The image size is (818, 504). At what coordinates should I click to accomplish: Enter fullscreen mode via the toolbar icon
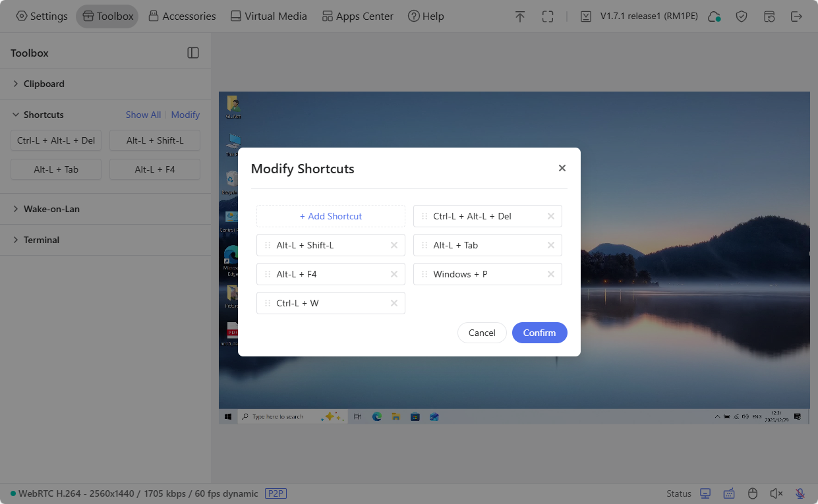(x=548, y=16)
